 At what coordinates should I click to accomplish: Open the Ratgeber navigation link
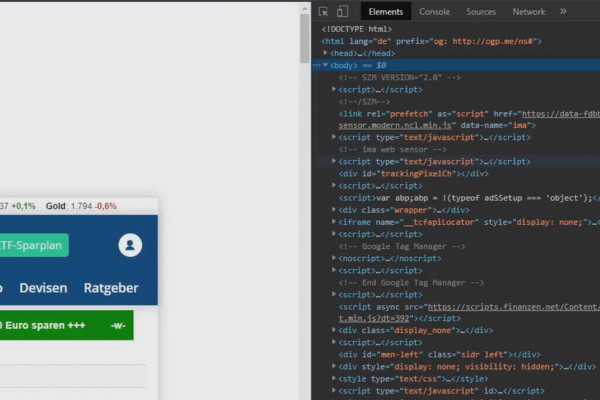[x=111, y=288]
